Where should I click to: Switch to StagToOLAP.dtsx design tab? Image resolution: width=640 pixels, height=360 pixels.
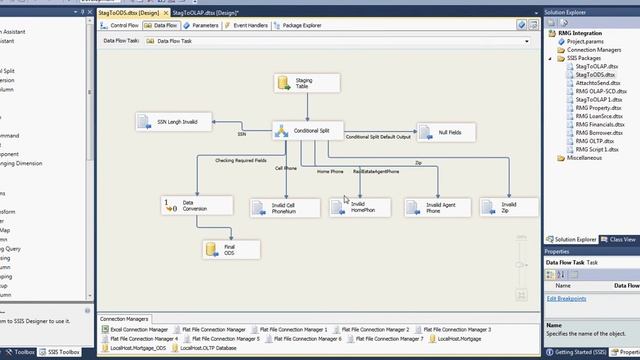coord(205,13)
